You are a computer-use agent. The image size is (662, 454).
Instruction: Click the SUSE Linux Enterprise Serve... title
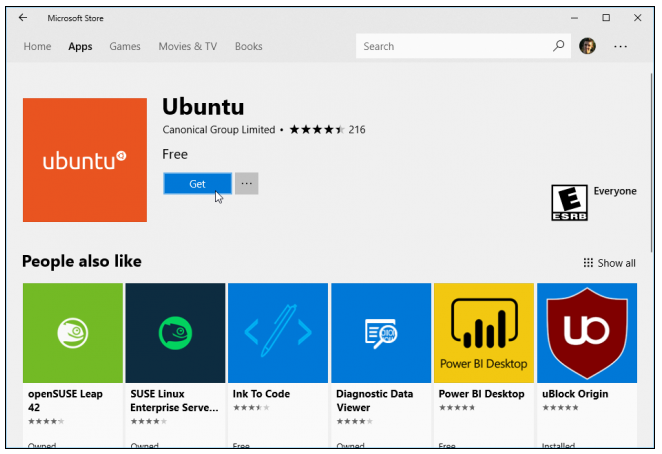174,400
